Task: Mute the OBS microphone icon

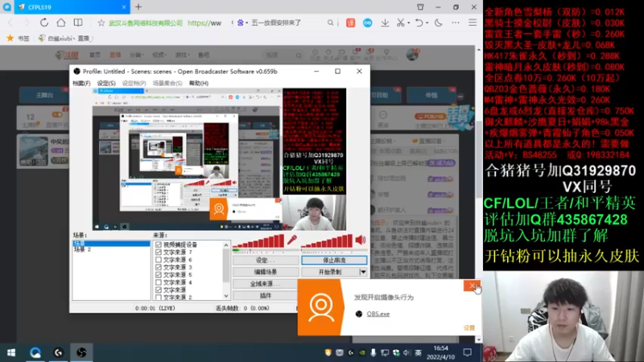Action: 292,240
